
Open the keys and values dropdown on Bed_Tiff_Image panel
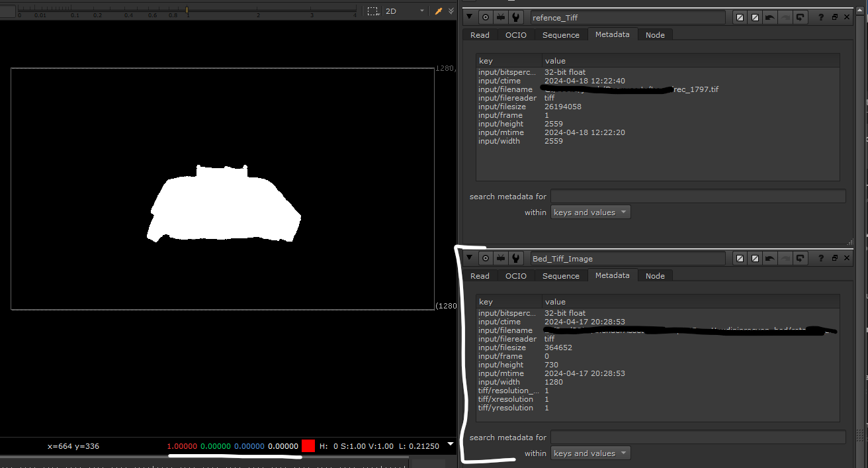pos(590,453)
